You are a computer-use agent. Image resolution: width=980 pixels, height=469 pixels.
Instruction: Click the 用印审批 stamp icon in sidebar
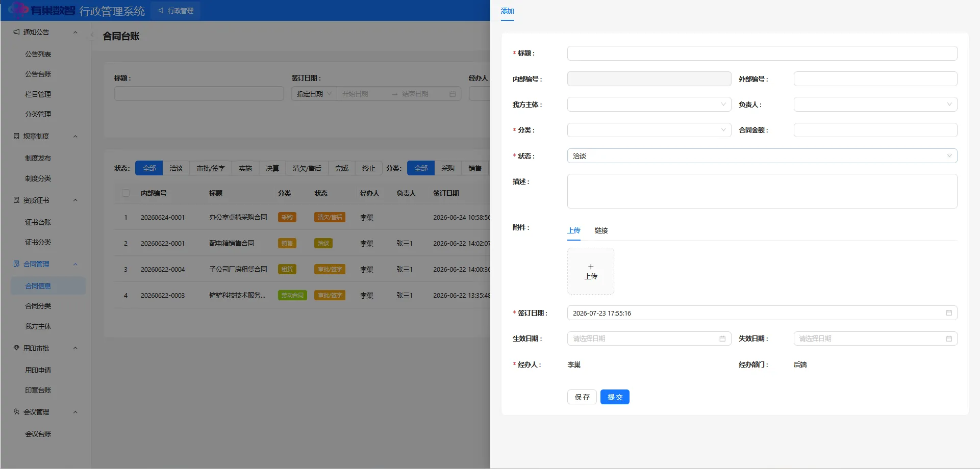pos(16,348)
